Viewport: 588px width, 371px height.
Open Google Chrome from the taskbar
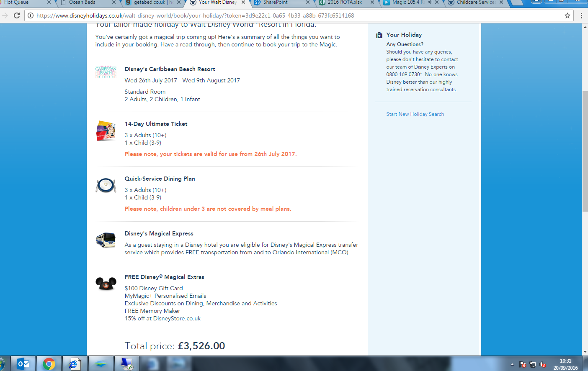click(x=49, y=364)
